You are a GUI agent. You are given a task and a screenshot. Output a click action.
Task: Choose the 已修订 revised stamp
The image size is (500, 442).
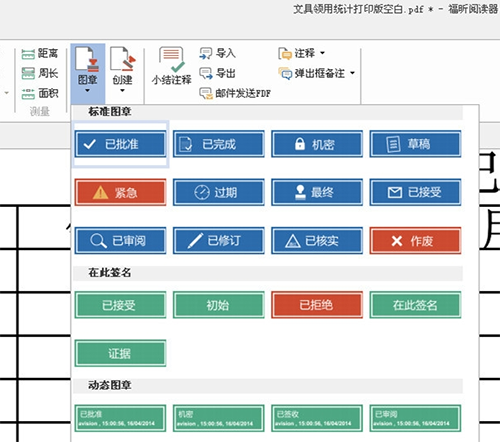click(219, 241)
